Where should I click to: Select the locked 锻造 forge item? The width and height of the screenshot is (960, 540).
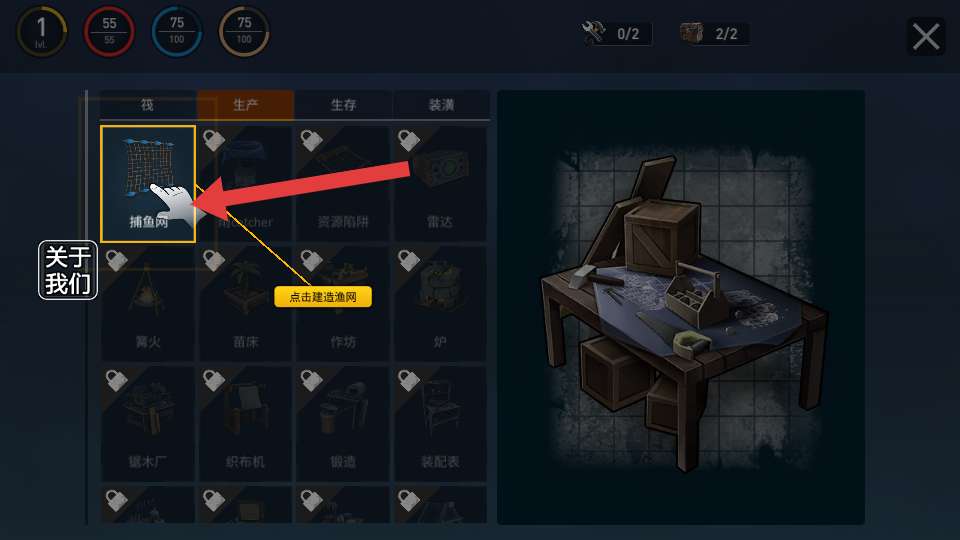343,424
